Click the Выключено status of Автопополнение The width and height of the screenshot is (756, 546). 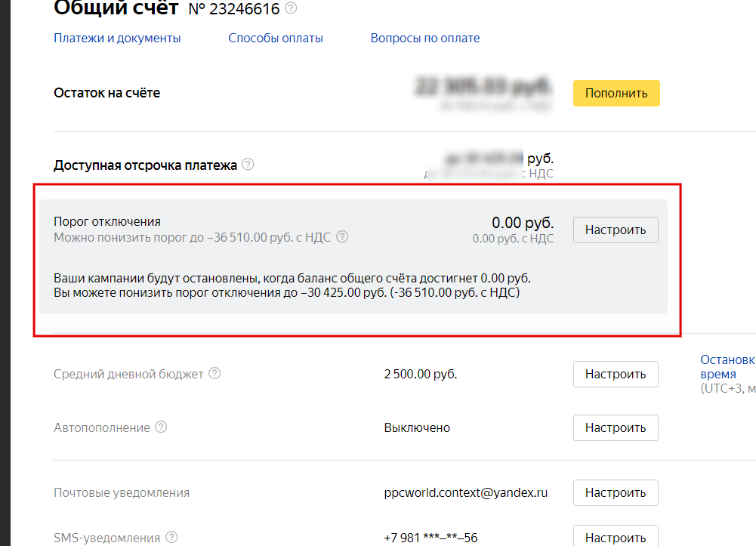(417, 427)
